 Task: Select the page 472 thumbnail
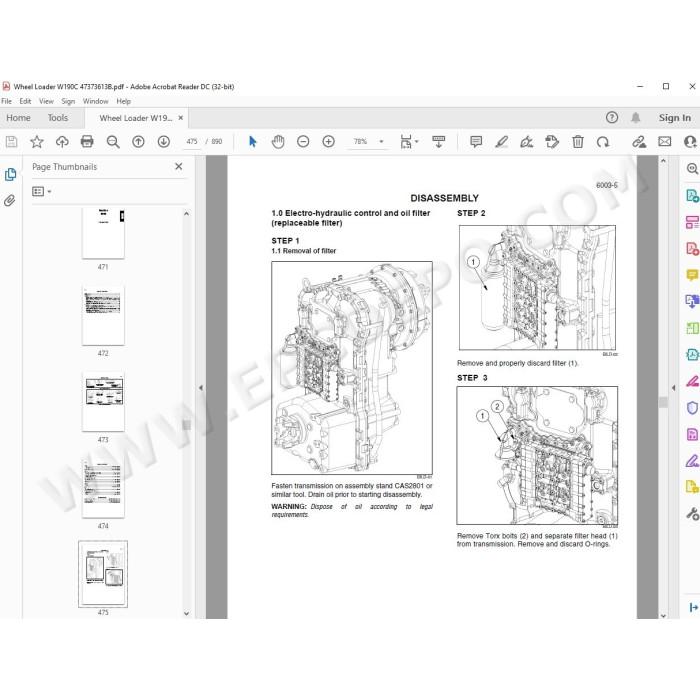(x=103, y=316)
